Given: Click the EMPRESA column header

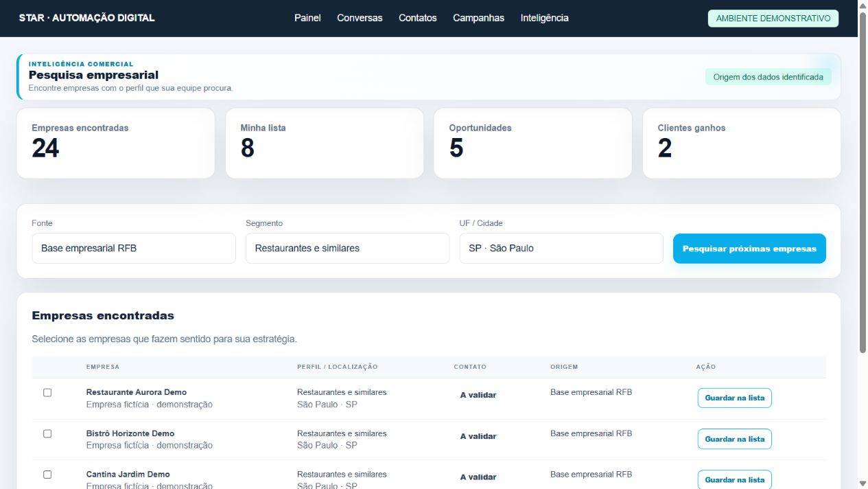Looking at the screenshot, I should (103, 367).
